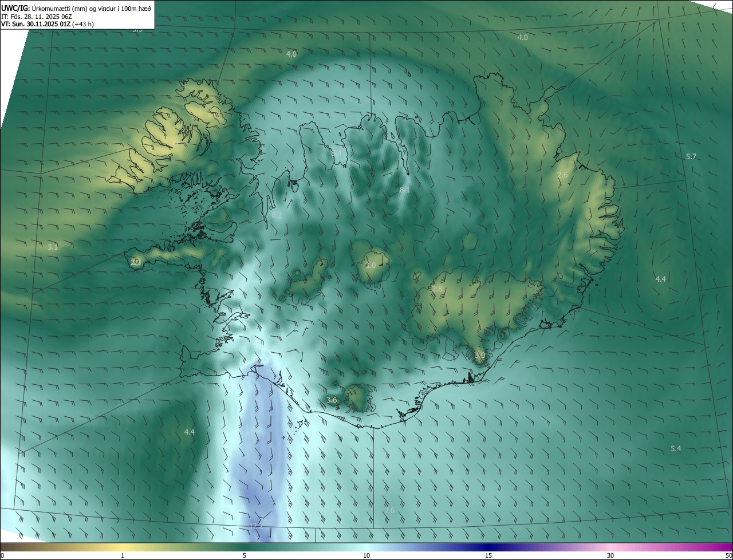Click the 2.6 value on the map

pos(562,175)
